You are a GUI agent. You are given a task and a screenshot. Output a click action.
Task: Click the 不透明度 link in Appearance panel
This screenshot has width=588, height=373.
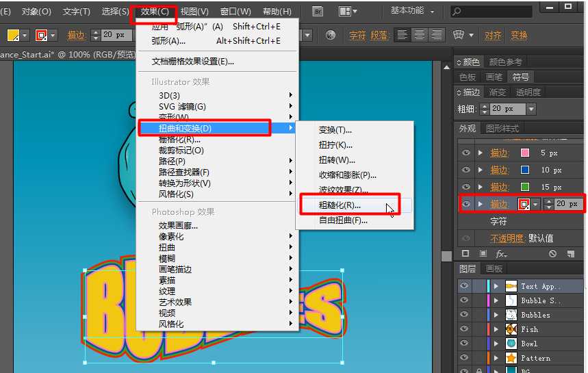pos(507,238)
